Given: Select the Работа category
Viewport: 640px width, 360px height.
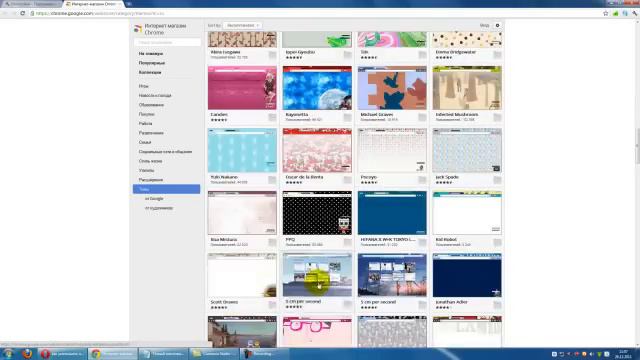Looking at the screenshot, I should coord(145,123).
